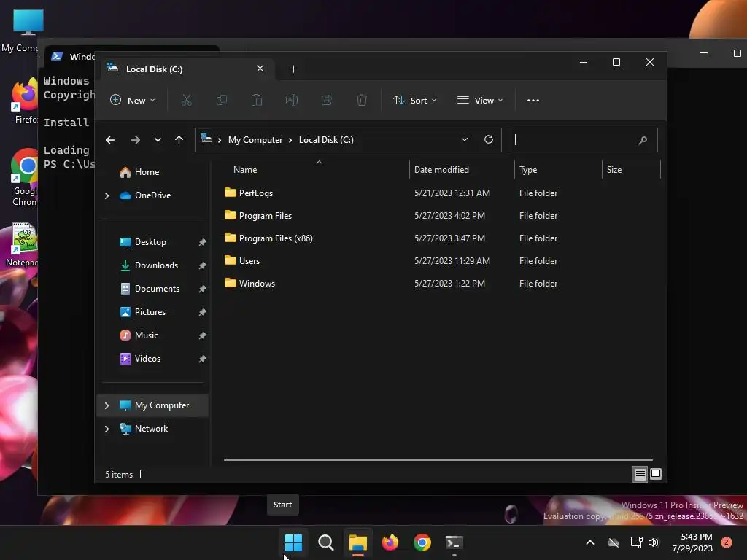The height and width of the screenshot is (560, 747).
Task: Sort by Date modified column header
Action: 441,170
